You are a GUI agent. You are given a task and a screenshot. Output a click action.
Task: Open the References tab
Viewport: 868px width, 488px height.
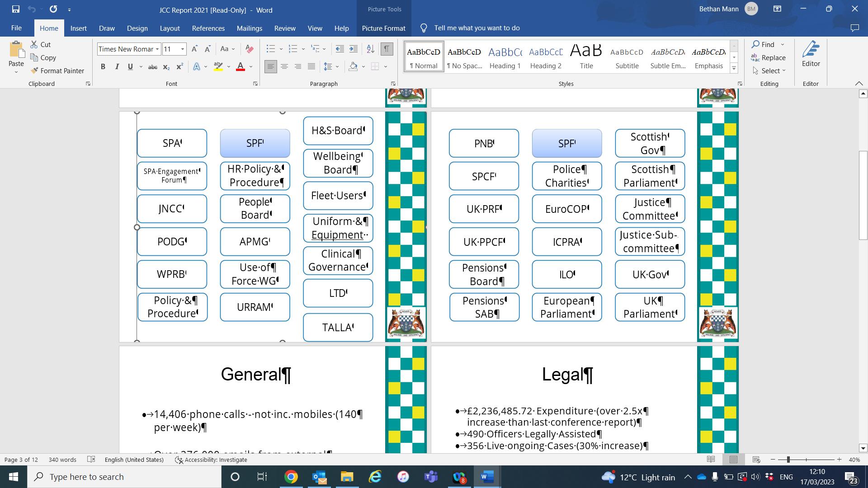[208, 28]
